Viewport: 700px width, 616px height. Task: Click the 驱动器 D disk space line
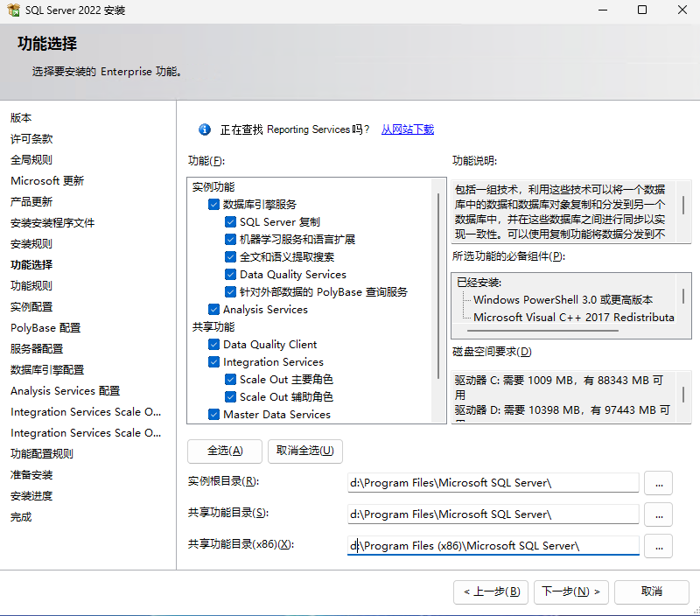click(562, 409)
